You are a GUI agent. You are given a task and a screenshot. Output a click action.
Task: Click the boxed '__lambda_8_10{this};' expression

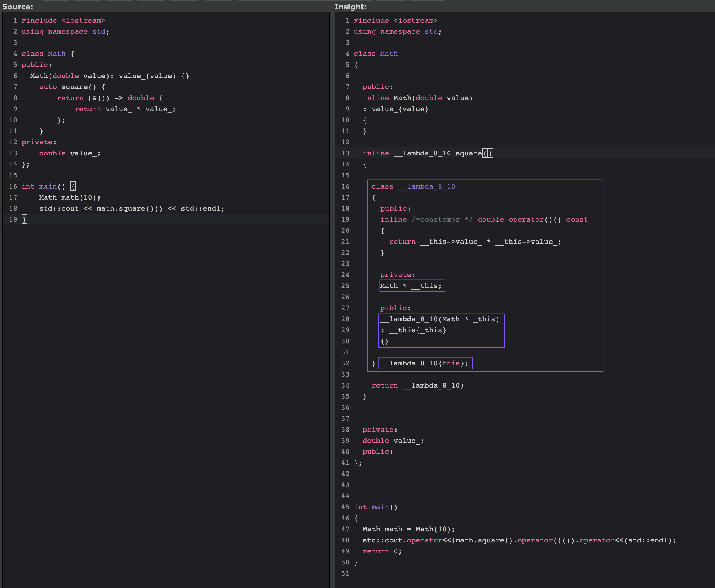tap(425, 363)
